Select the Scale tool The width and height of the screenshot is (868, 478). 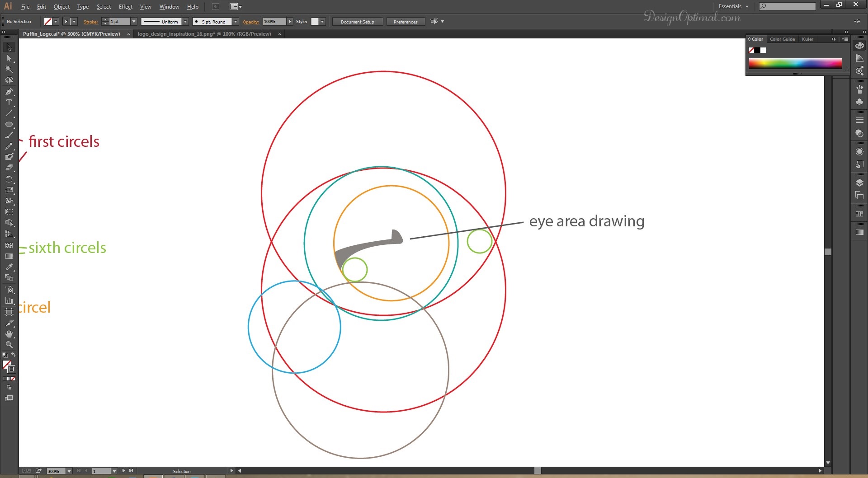pyautogui.click(x=9, y=190)
